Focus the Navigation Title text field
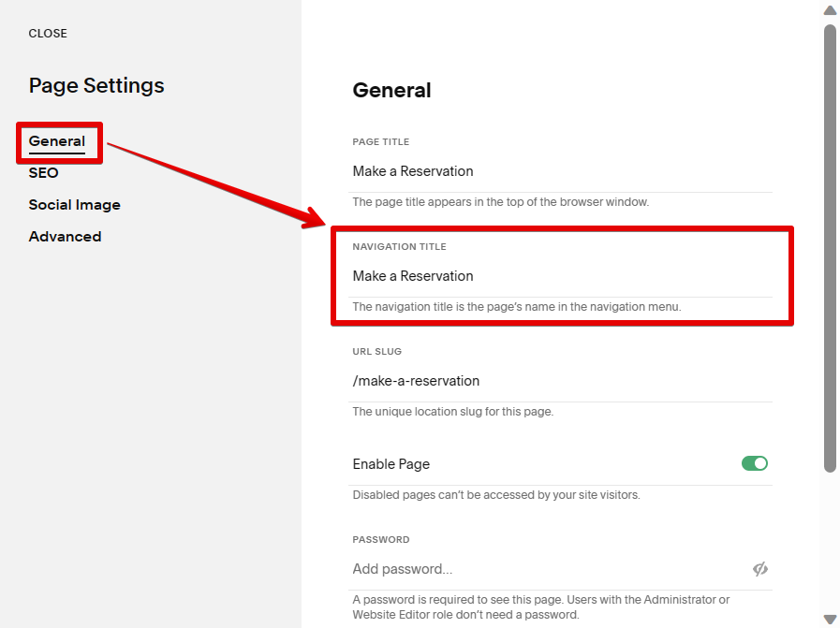The height and width of the screenshot is (628, 840). tap(562, 276)
